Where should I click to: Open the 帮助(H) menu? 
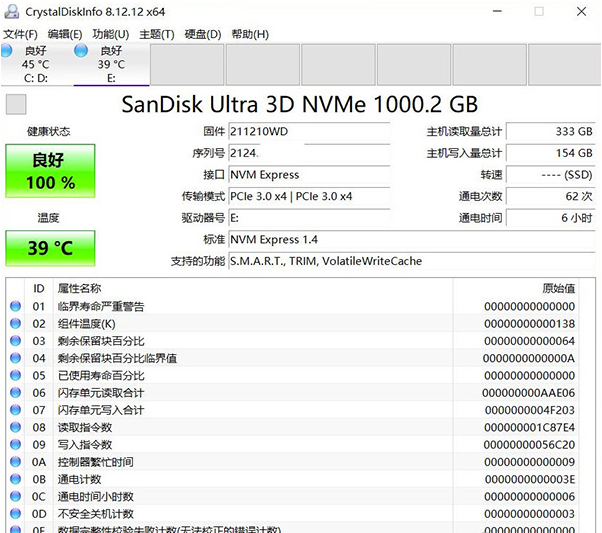[250, 34]
